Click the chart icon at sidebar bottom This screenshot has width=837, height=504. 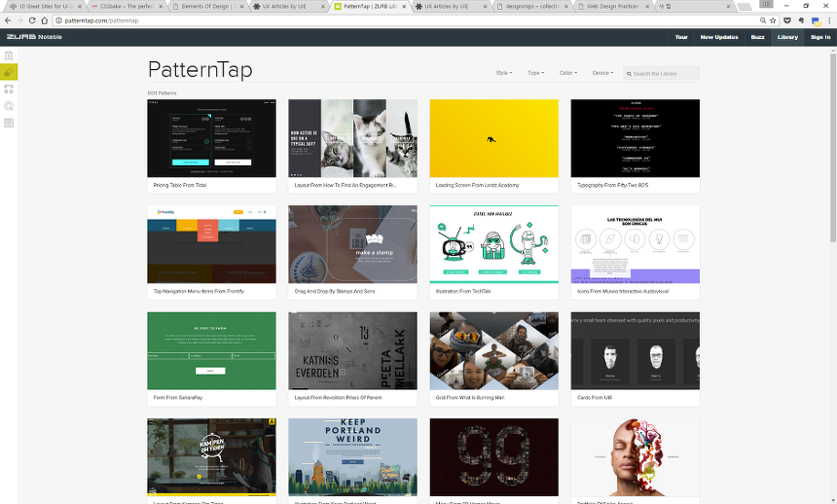pos(9,123)
